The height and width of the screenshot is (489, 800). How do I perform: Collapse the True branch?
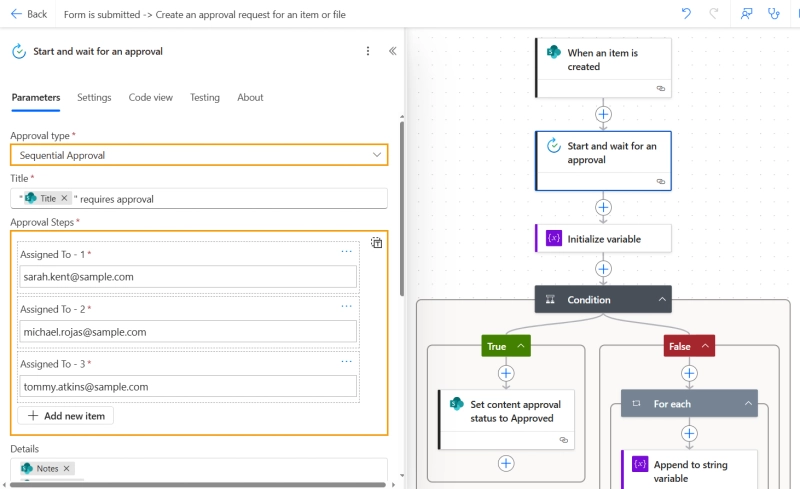click(x=520, y=346)
